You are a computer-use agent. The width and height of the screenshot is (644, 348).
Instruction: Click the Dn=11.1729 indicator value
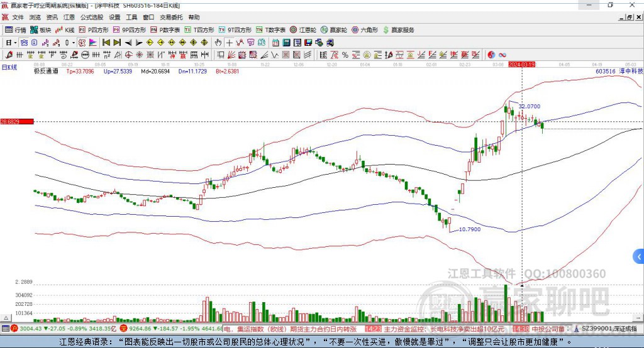[192, 71]
